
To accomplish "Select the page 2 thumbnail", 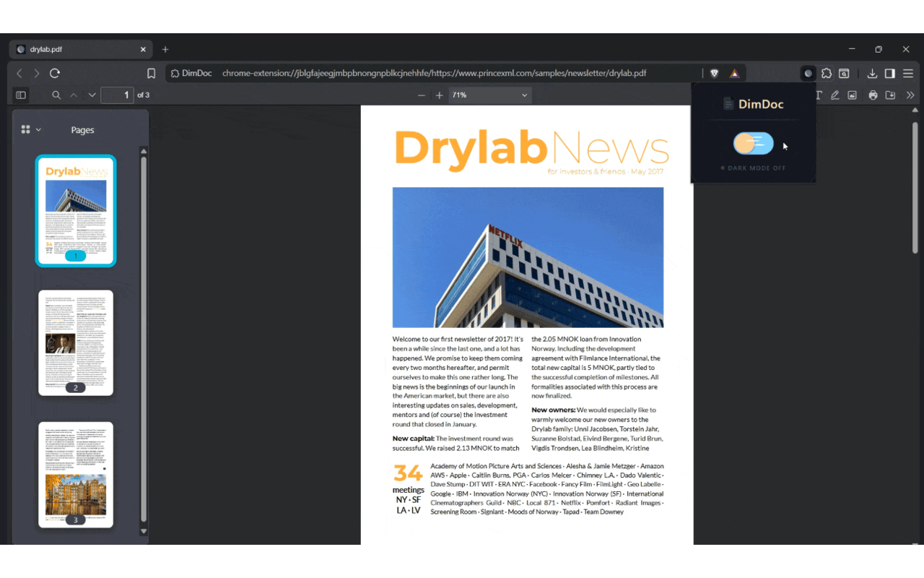I will pos(76,342).
